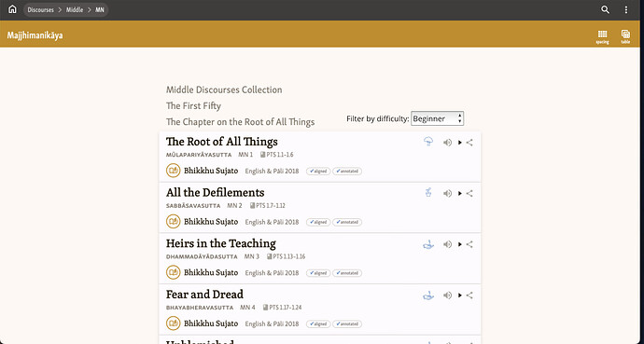Click PTS 1.7–1.12 reference
Viewport: 644px width, 344px height.
click(267, 205)
